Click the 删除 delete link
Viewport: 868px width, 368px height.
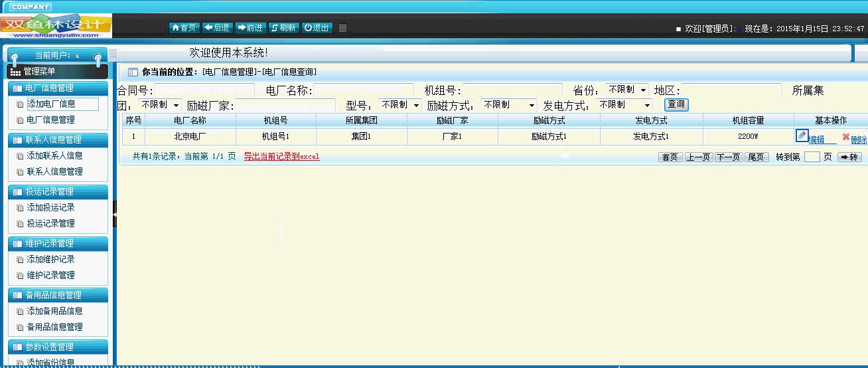[859, 140]
